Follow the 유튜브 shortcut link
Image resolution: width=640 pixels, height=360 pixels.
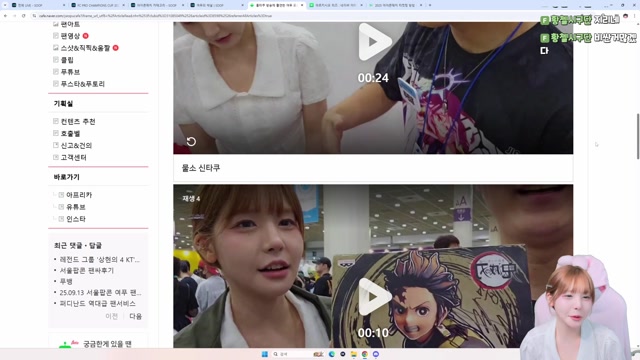(76, 207)
